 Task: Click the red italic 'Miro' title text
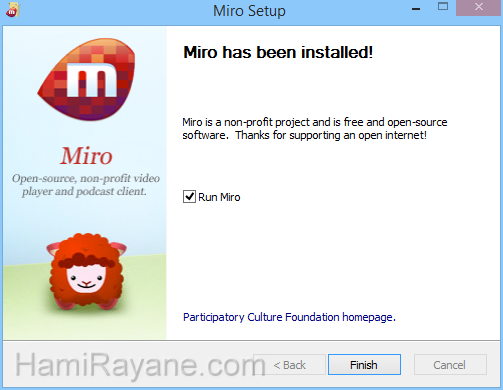coord(86,156)
